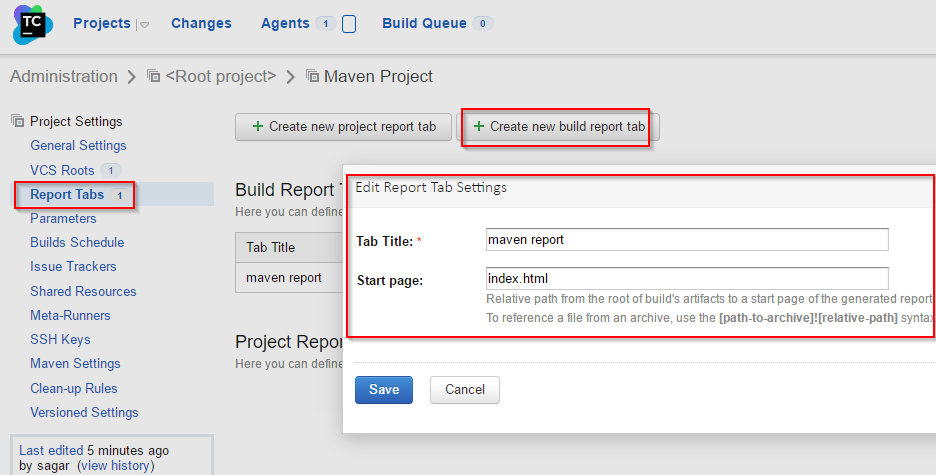The image size is (936, 475).
Task: Click the Administration breadcrumb link
Action: coord(63,76)
